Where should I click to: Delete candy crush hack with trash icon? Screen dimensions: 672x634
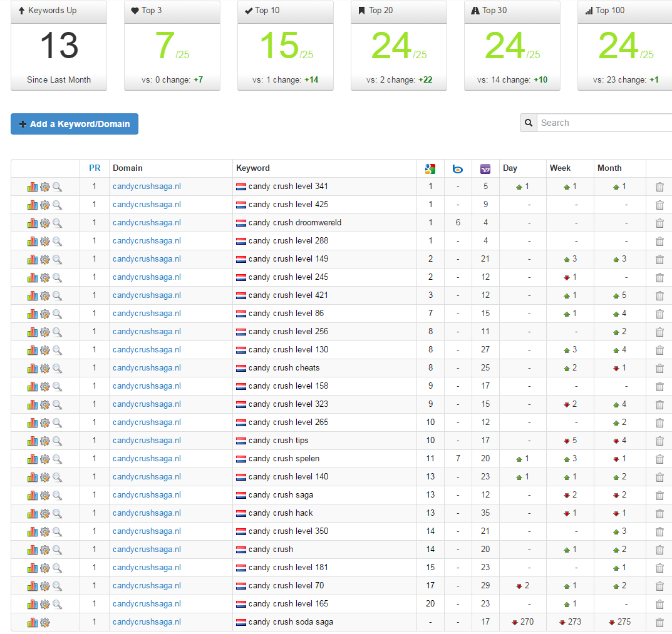tap(659, 514)
